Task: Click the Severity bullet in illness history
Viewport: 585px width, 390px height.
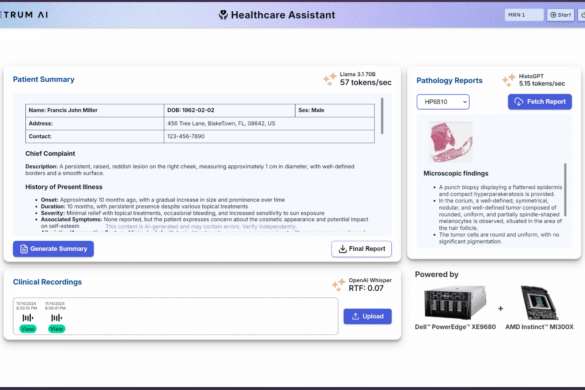Action: tap(182, 213)
